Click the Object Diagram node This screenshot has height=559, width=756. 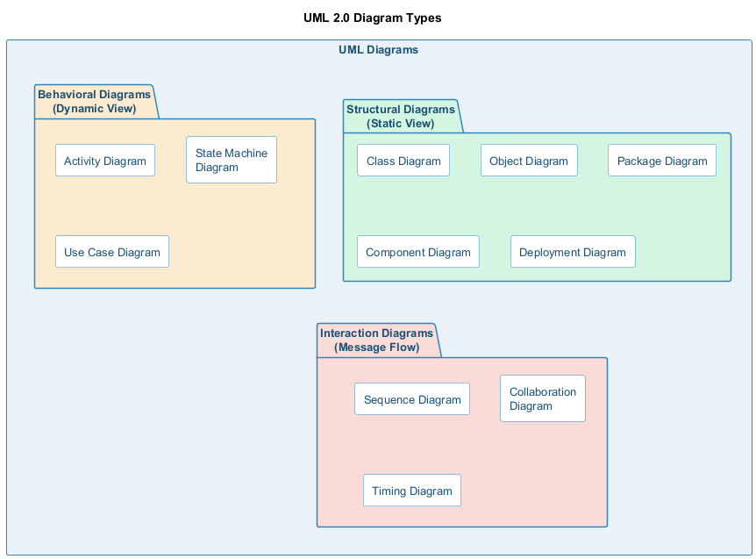pyautogui.click(x=529, y=161)
